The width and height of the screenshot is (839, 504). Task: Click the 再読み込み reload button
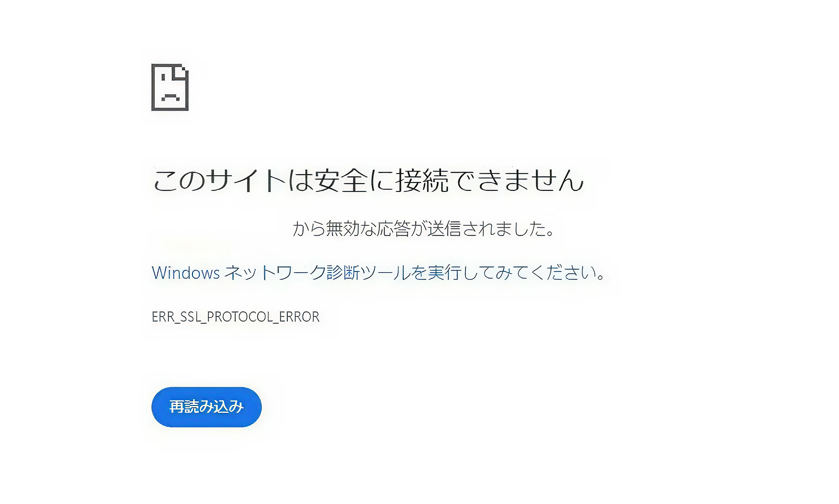pos(207,407)
